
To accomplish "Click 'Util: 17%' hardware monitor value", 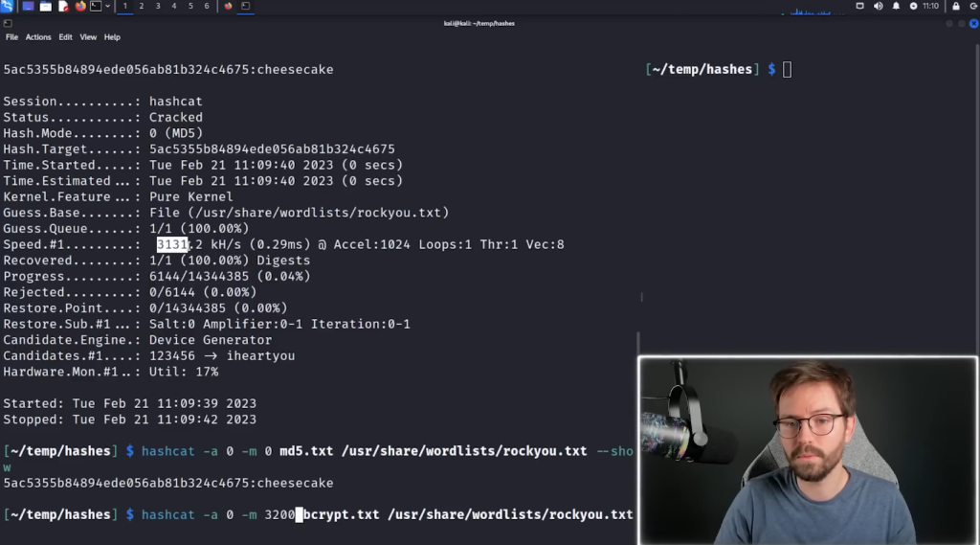I will coord(184,372).
